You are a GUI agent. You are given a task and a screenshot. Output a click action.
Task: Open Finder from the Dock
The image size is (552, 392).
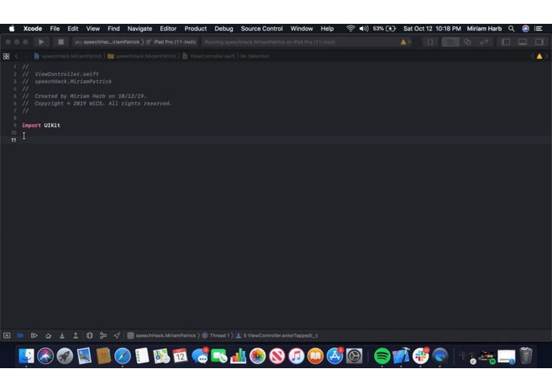(26, 356)
